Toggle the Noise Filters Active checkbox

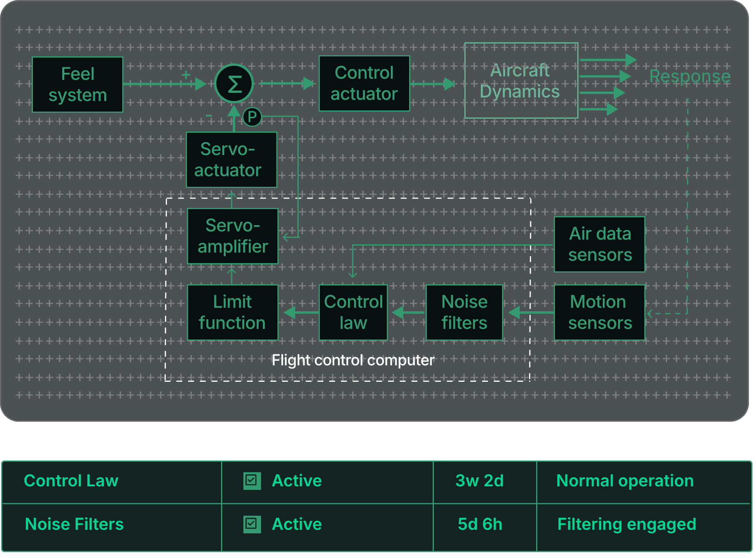click(x=252, y=524)
